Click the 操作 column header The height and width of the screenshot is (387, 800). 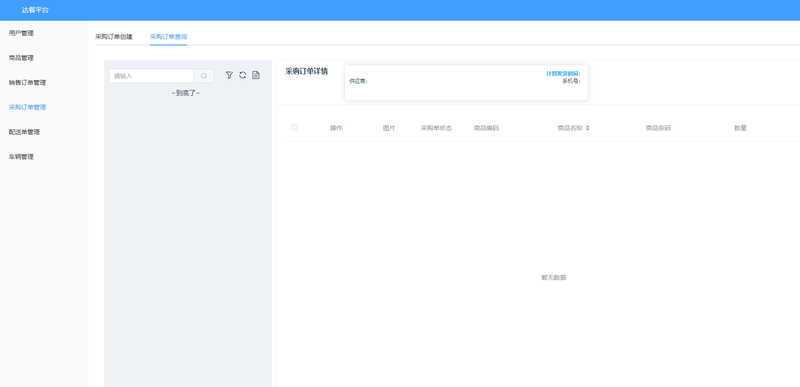click(x=336, y=128)
